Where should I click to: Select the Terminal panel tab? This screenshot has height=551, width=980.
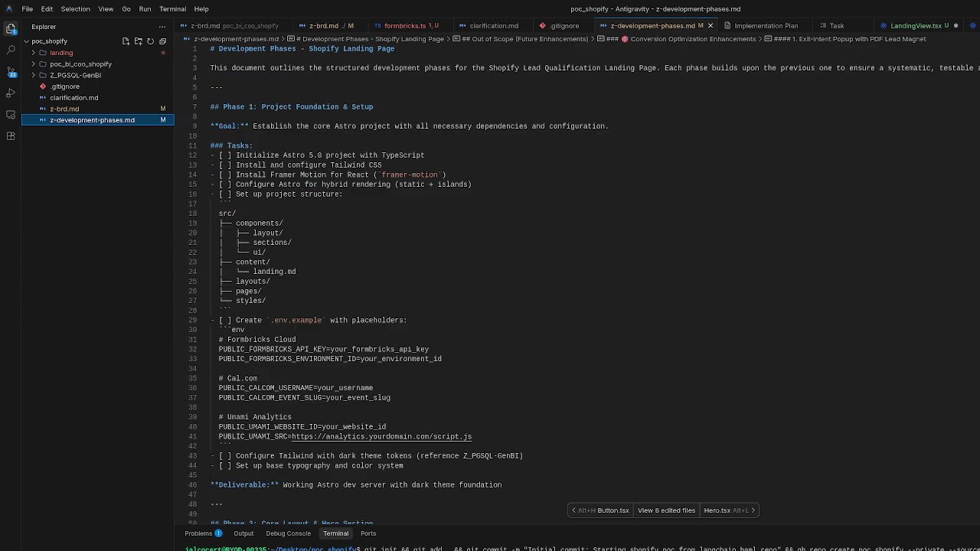tap(335, 533)
